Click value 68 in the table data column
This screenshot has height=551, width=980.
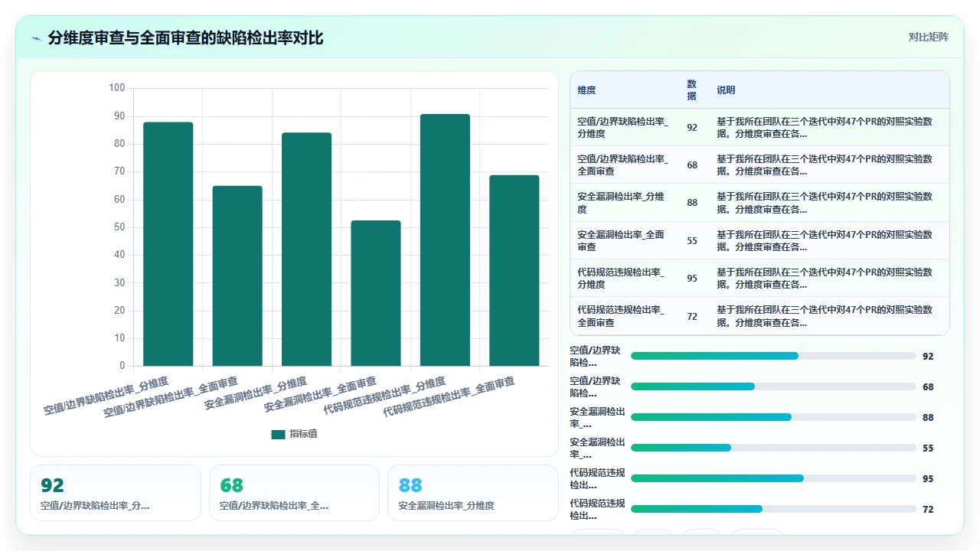pos(692,165)
